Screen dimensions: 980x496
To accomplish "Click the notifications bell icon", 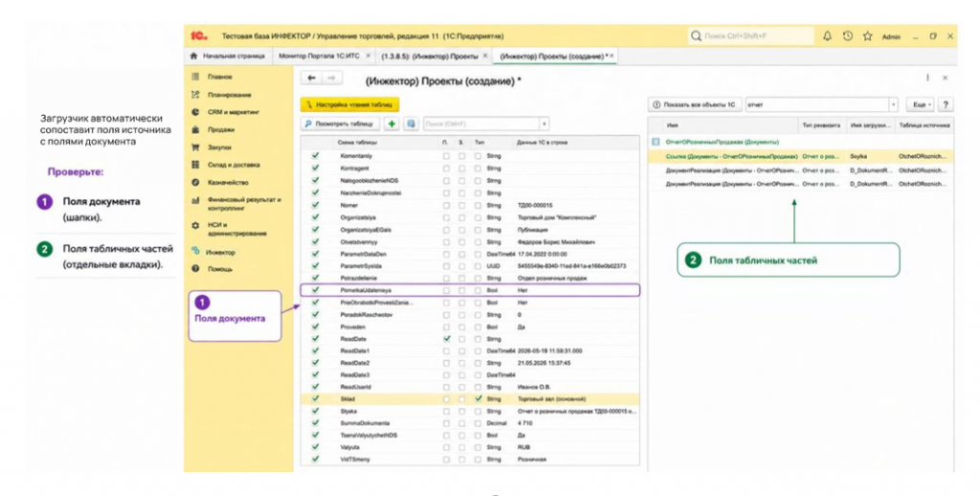I will [x=828, y=36].
